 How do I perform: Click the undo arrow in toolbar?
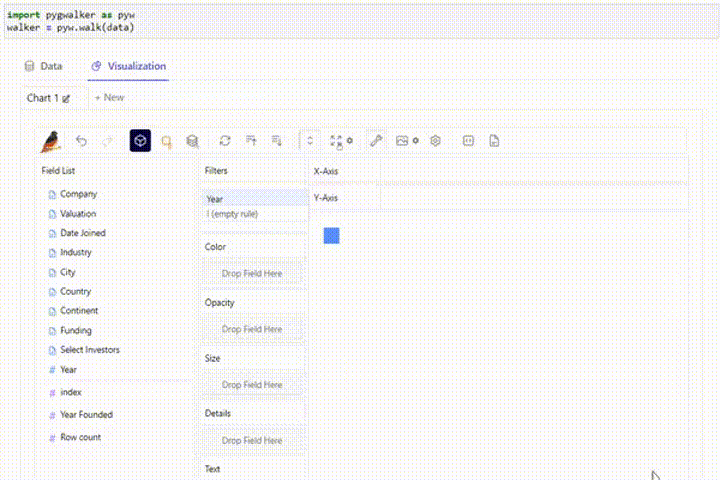81,141
